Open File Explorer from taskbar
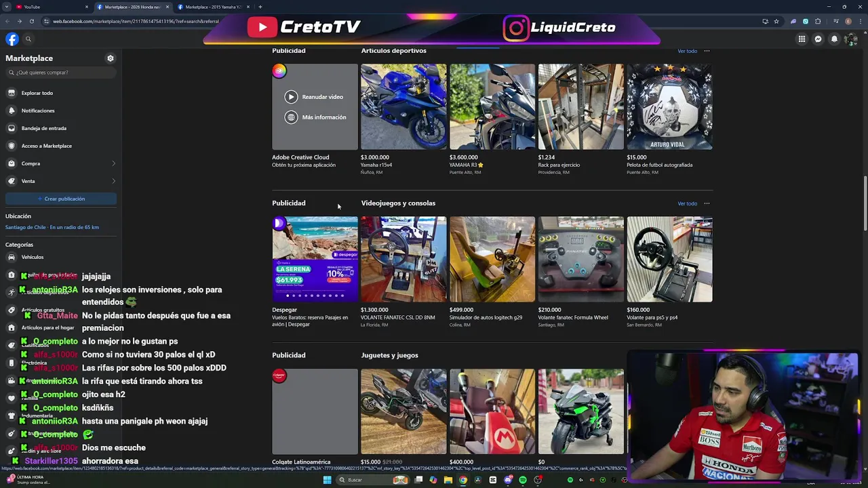Screen dimensions: 868x488 (x=448, y=480)
